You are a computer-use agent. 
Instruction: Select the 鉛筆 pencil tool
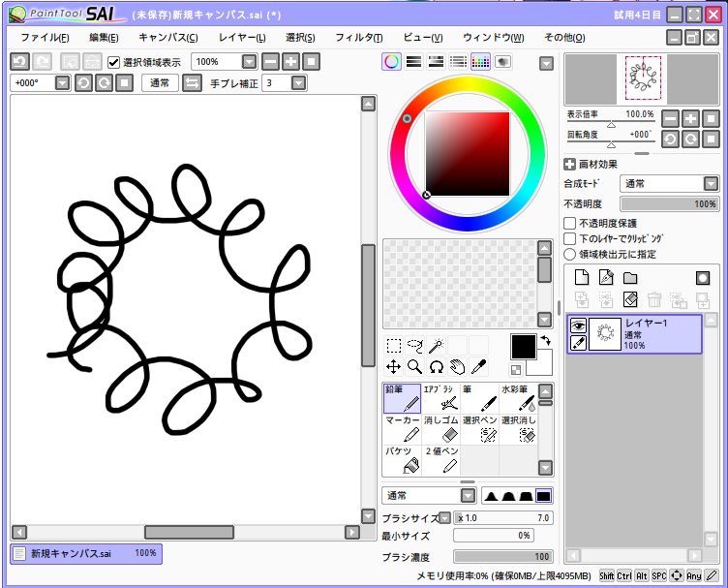tap(402, 398)
